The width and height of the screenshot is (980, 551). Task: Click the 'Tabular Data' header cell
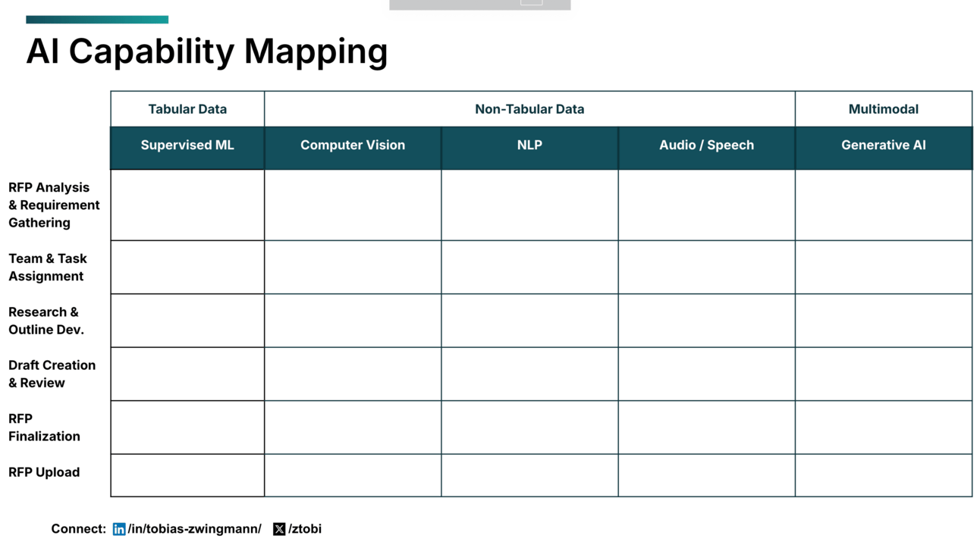click(x=187, y=109)
